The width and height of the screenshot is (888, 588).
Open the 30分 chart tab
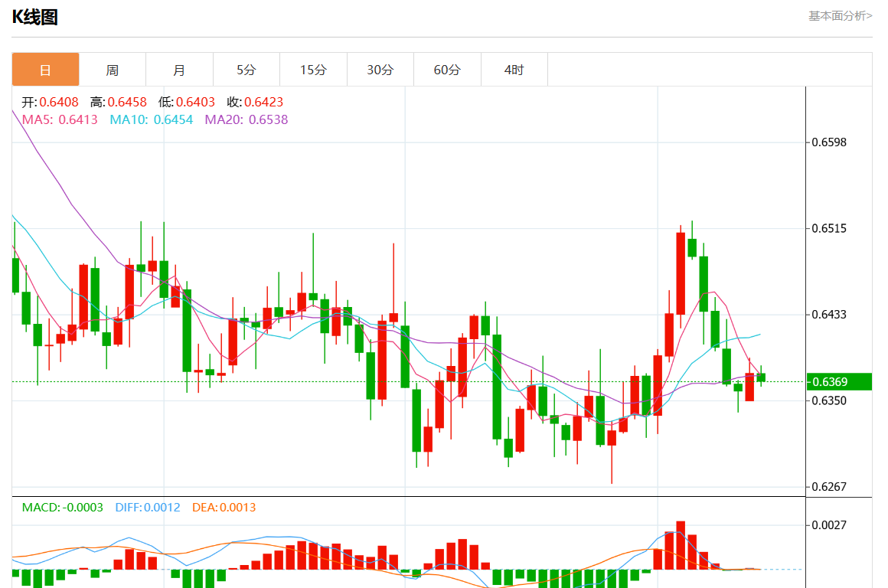click(x=380, y=70)
